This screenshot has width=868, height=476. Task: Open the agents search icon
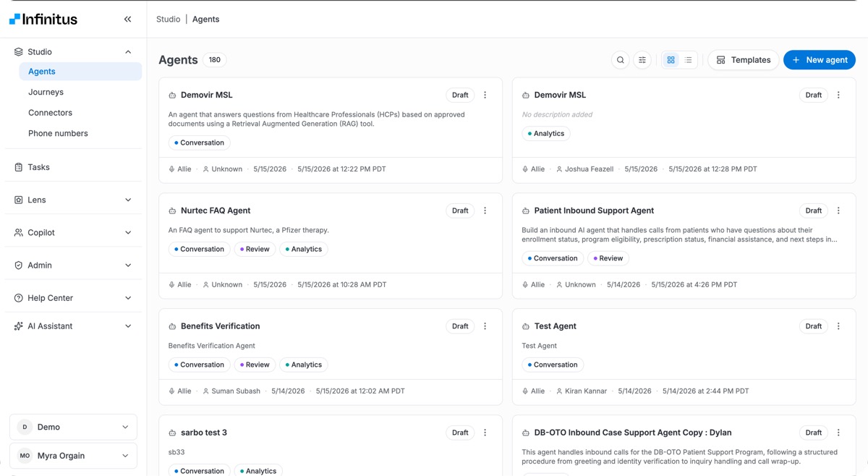click(x=620, y=60)
